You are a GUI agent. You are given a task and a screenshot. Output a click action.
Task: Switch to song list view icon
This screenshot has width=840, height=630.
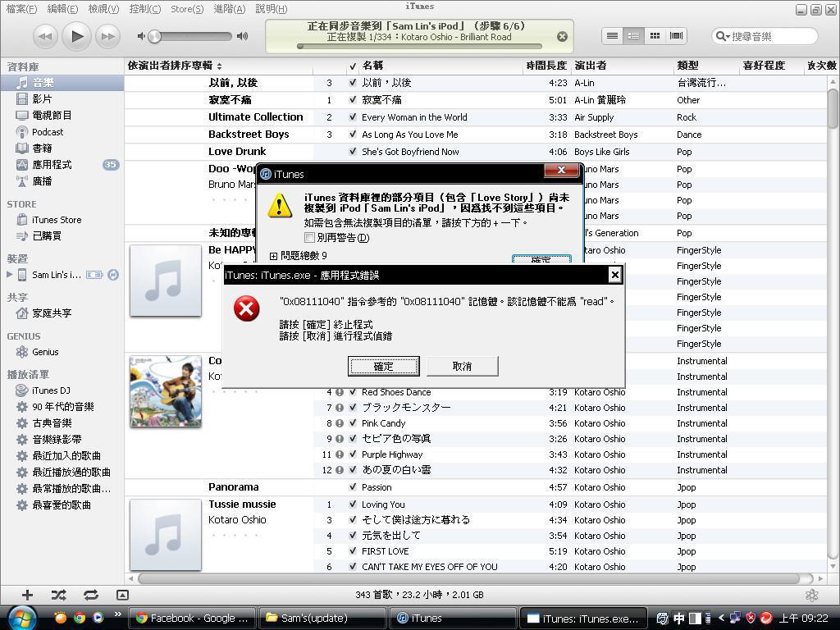612,36
